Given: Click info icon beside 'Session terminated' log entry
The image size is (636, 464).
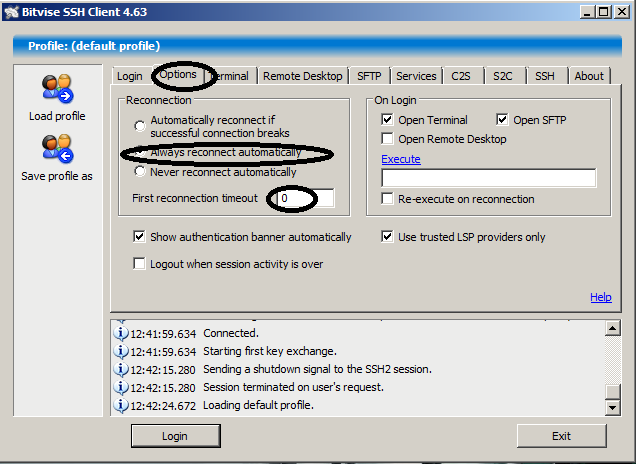Looking at the screenshot, I should [x=120, y=387].
